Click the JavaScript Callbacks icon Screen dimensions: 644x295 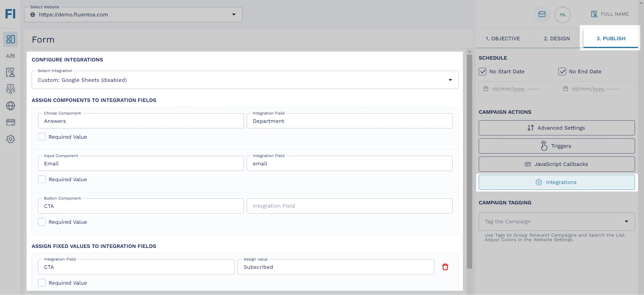(x=527, y=164)
